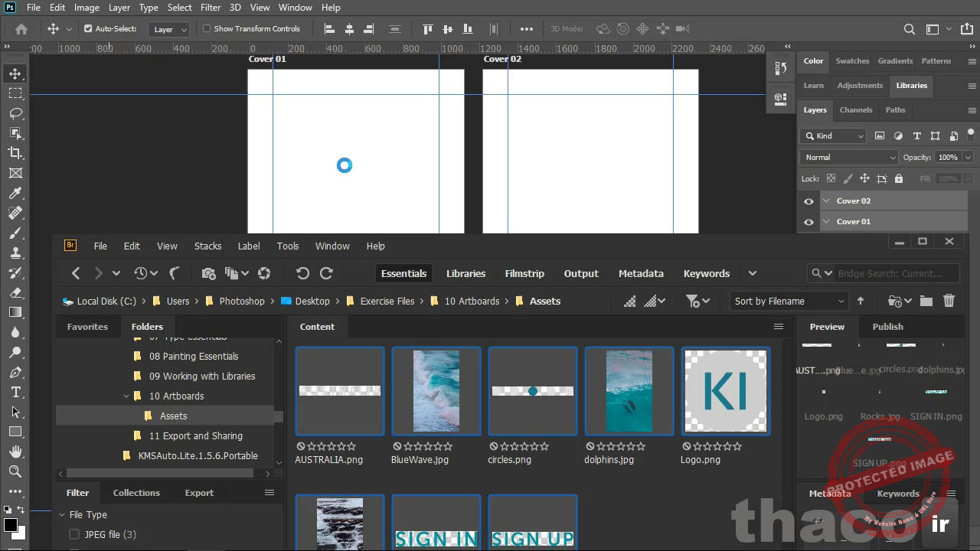The height and width of the screenshot is (551, 980).
Task: Check the JPEG file filter checkbox
Action: [73, 534]
